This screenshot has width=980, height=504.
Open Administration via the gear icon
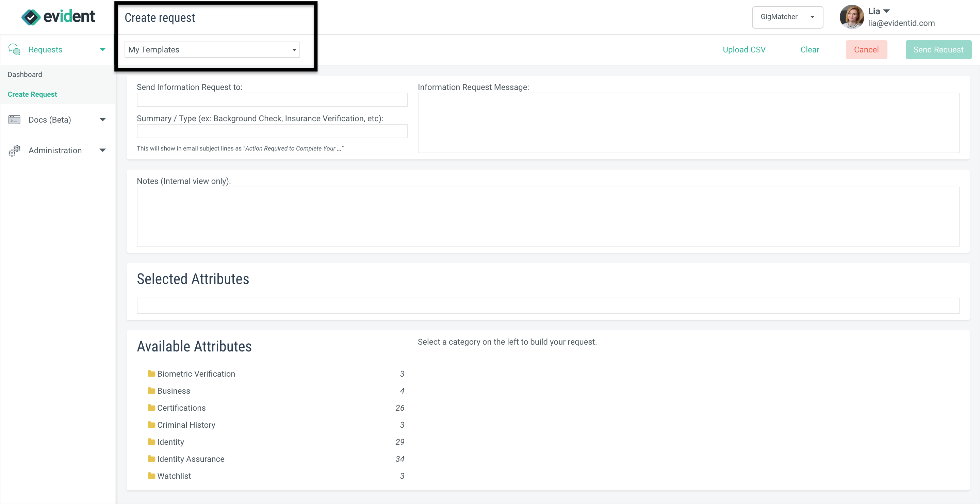pyautogui.click(x=14, y=151)
